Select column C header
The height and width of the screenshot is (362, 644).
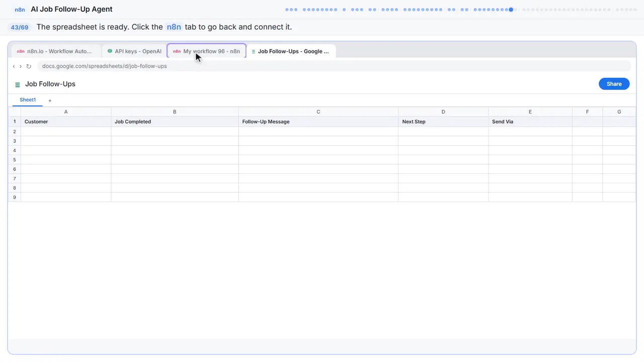pos(318,112)
